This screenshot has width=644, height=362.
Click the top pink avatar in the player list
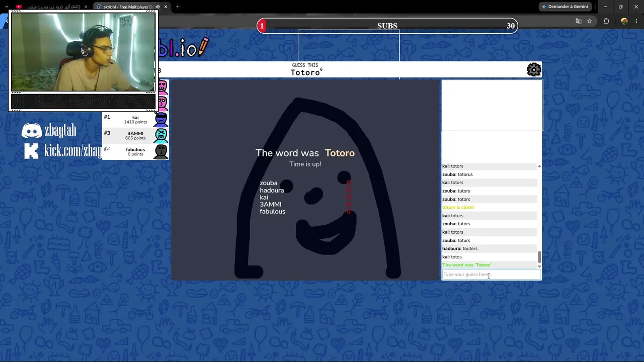163,87
